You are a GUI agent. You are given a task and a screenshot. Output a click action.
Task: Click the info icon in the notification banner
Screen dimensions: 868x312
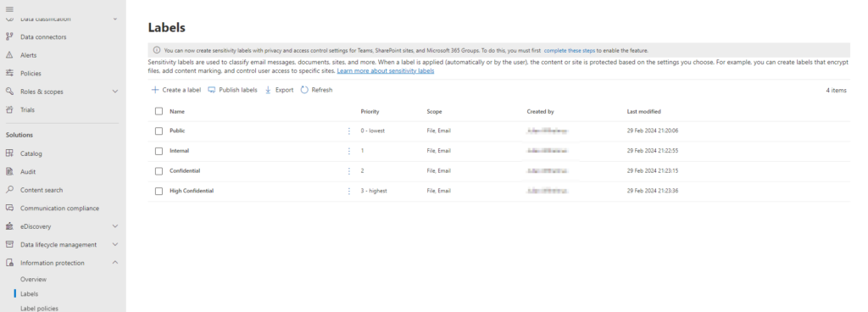pos(157,50)
